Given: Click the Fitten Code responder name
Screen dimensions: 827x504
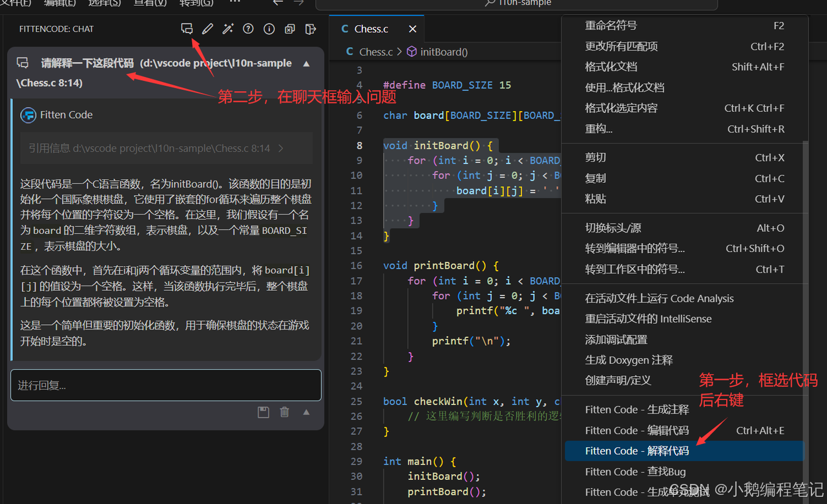Looking at the screenshot, I should click(66, 115).
